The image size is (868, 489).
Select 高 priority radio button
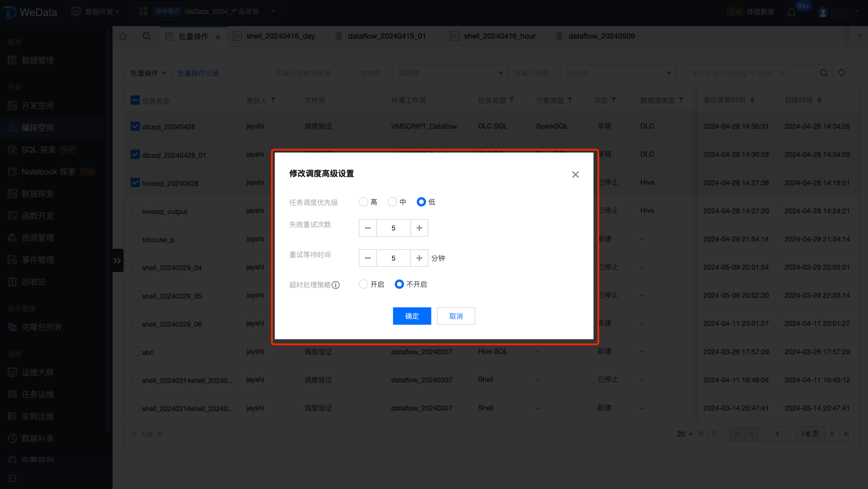[x=363, y=202]
